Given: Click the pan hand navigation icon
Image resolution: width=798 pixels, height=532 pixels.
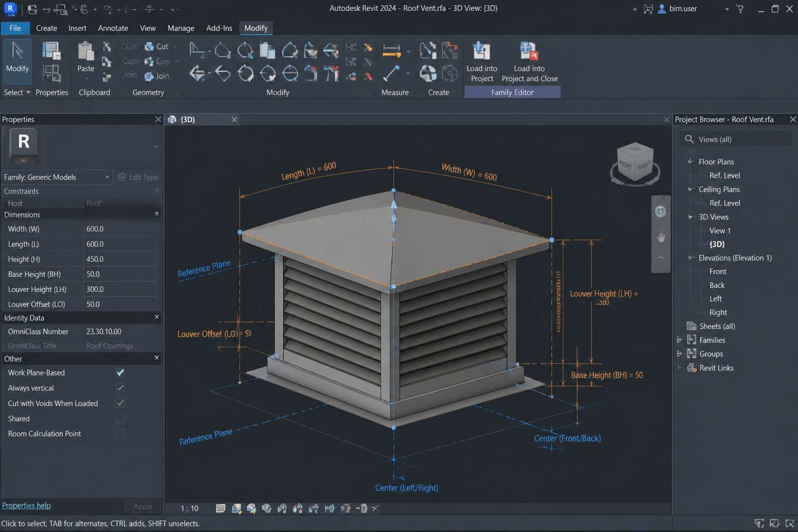Looking at the screenshot, I should click(660, 237).
